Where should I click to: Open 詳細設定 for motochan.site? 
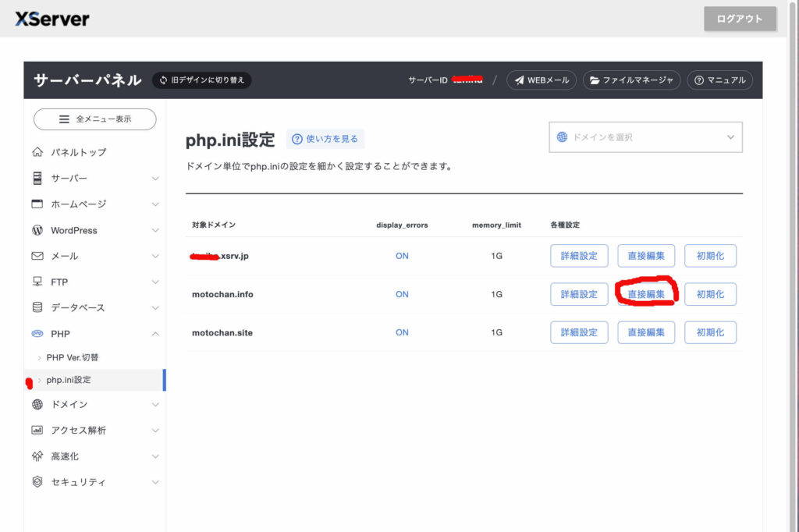[579, 332]
